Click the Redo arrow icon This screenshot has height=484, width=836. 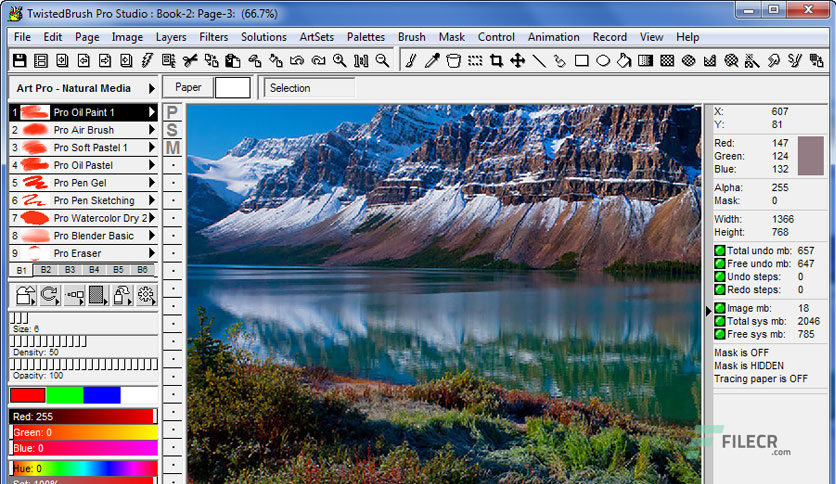tap(318, 61)
